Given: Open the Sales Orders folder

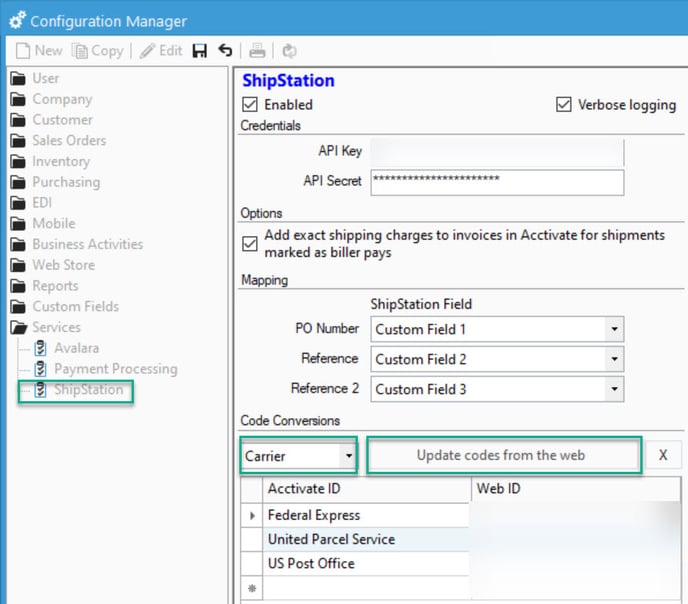Looking at the screenshot, I should tap(58, 140).
